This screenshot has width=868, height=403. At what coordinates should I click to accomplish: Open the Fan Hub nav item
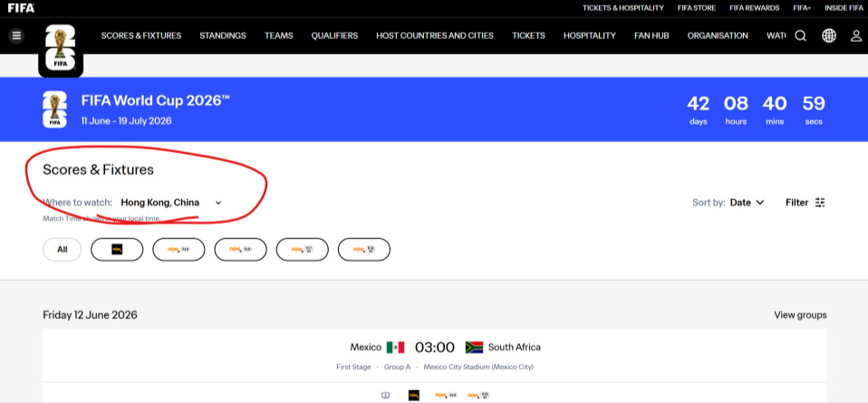[651, 35]
